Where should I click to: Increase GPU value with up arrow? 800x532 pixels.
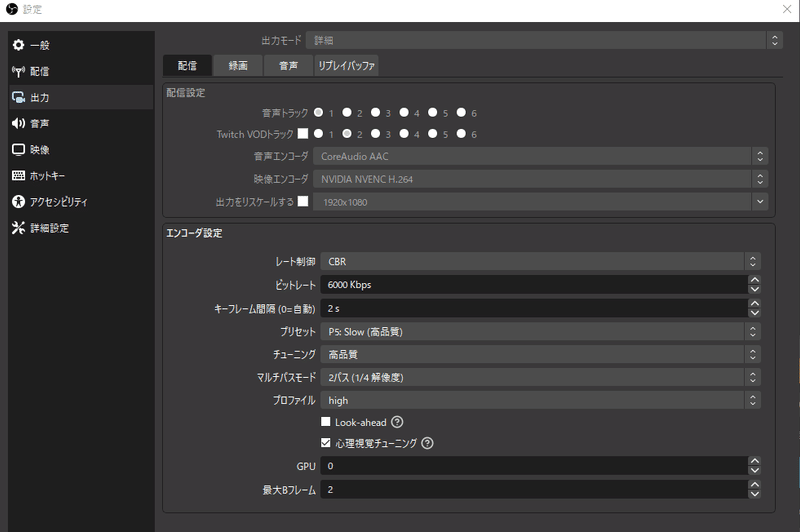pos(755,461)
